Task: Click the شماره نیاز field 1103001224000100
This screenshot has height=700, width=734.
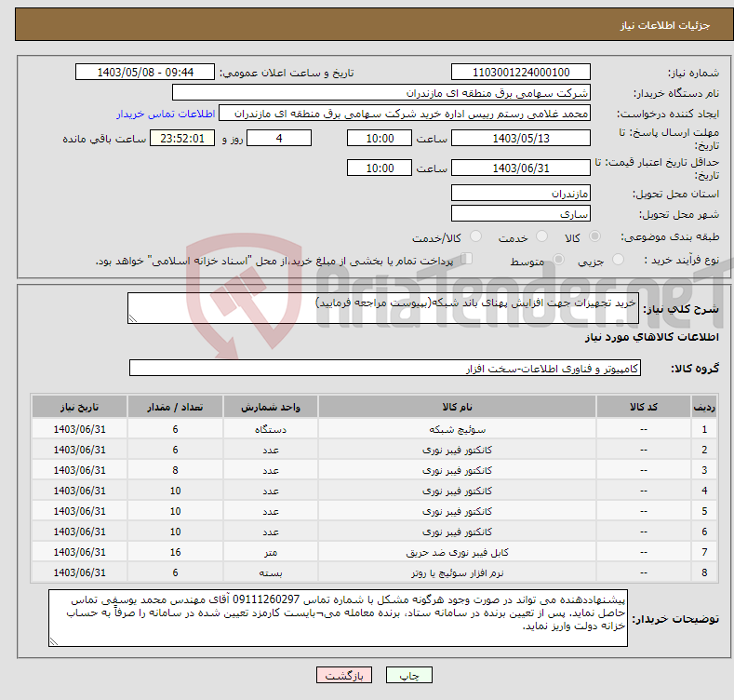Action: coord(521,73)
